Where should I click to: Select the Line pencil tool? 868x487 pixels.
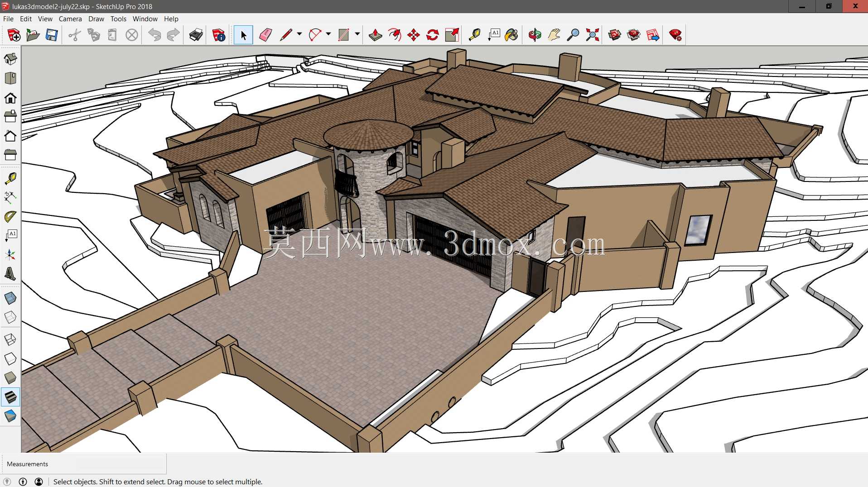coord(286,35)
